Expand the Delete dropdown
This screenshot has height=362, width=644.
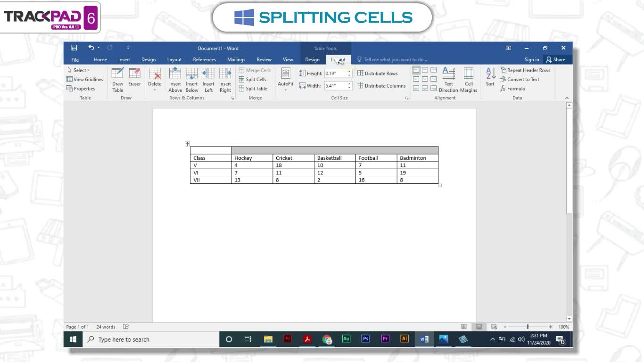(155, 90)
